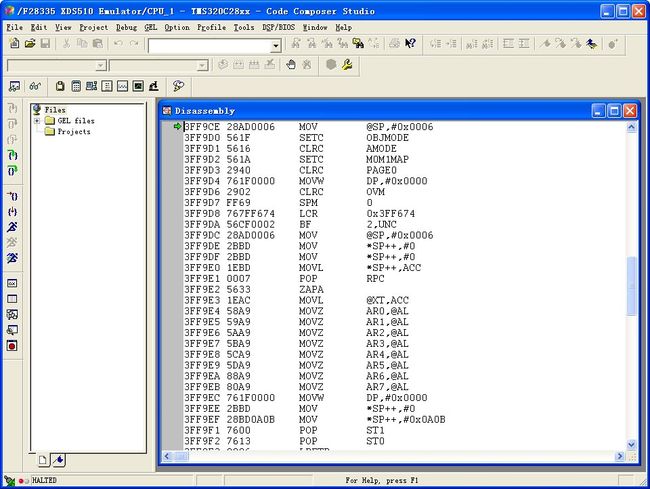This screenshot has width=650, height=489.
Task: Switch to the bookmarks tab in project panel
Action: tap(58, 460)
